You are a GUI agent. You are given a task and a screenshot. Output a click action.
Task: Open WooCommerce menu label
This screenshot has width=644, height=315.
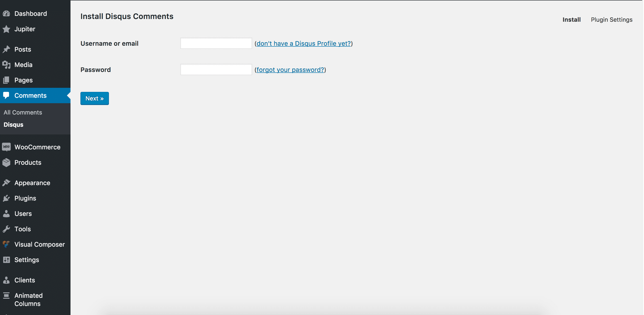point(38,147)
